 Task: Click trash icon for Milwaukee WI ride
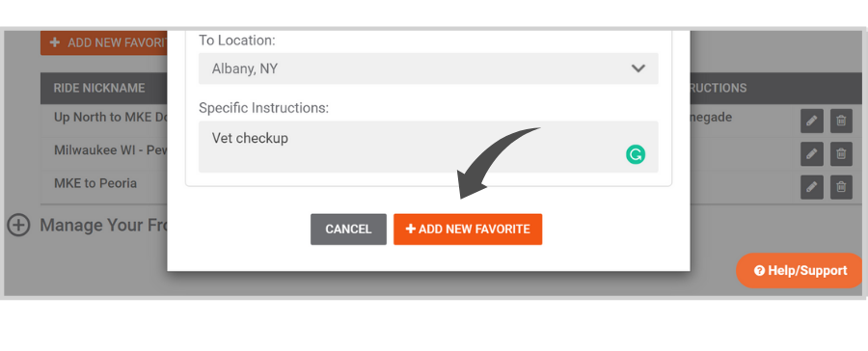tap(841, 154)
